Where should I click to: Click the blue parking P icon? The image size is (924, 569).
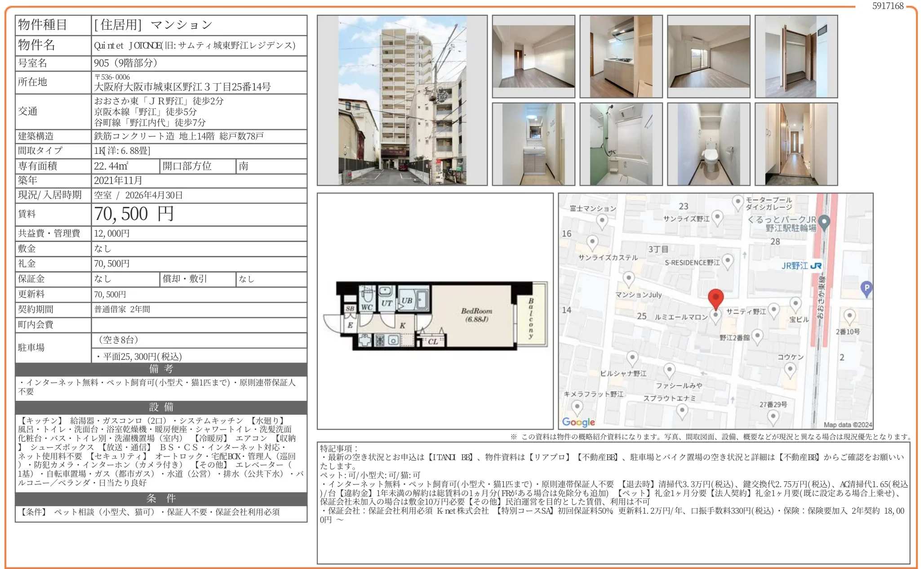point(866,288)
